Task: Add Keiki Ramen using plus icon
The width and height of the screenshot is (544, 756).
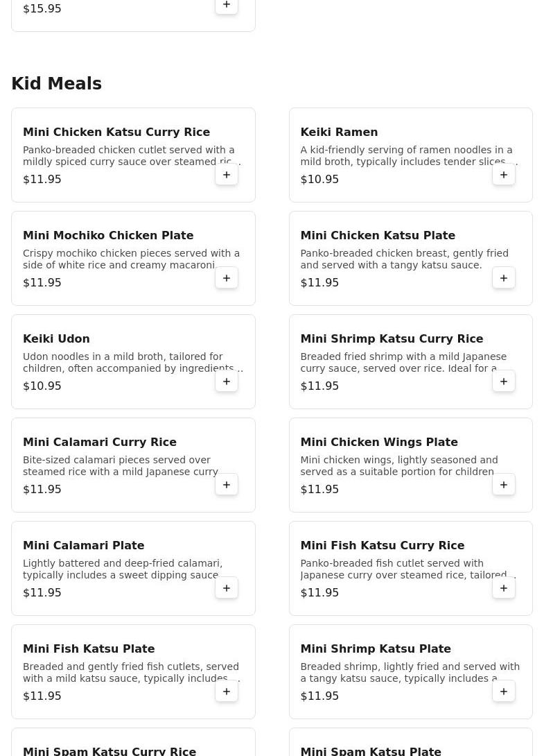Action: pyautogui.click(x=504, y=175)
